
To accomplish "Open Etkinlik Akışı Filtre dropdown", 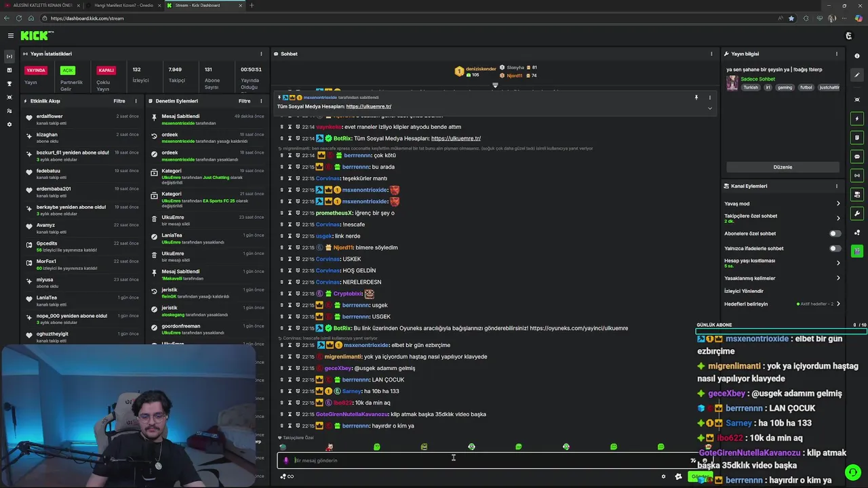I will [119, 101].
